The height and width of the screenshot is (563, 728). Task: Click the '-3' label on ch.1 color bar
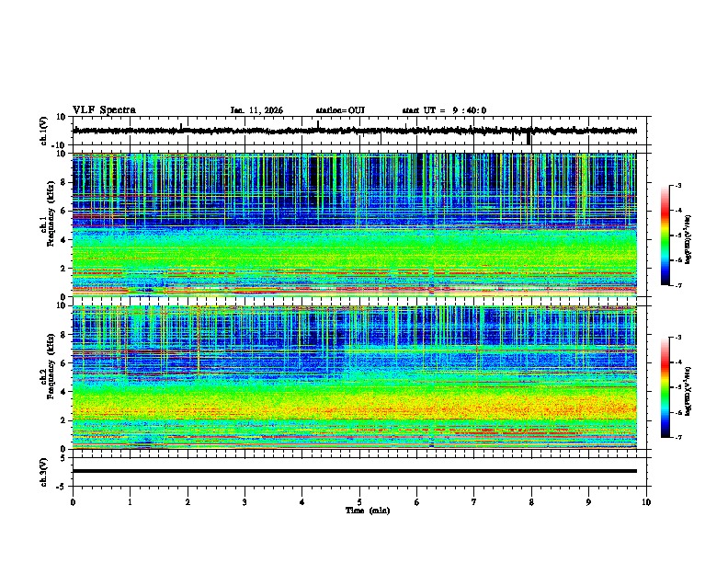click(x=678, y=185)
